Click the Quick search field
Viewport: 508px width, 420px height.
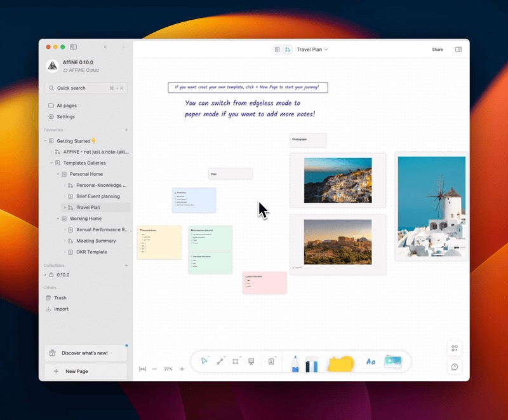click(86, 88)
